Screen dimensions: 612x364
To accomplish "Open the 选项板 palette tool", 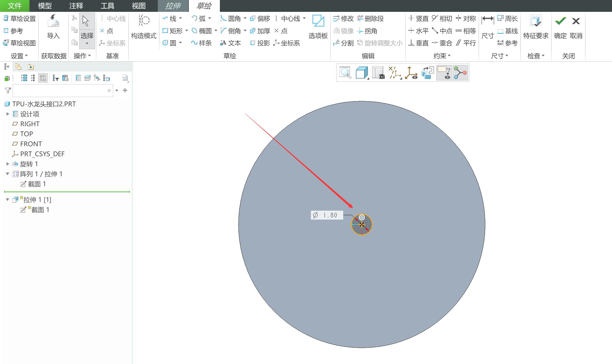I will (x=318, y=21).
